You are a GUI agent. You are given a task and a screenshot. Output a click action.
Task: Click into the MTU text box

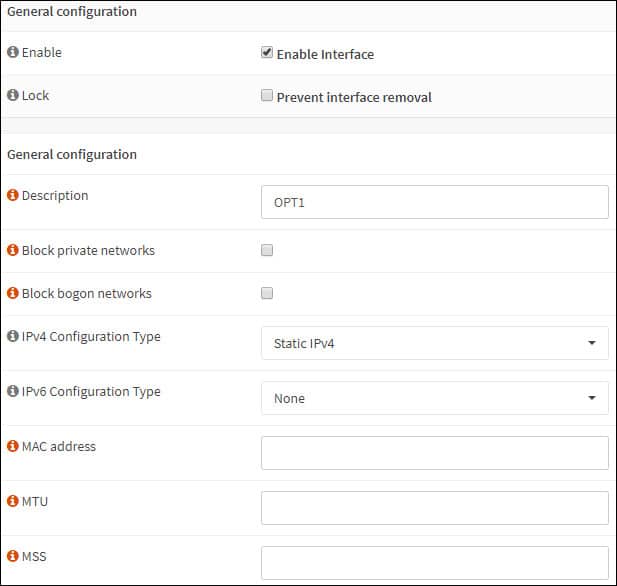pos(434,508)
